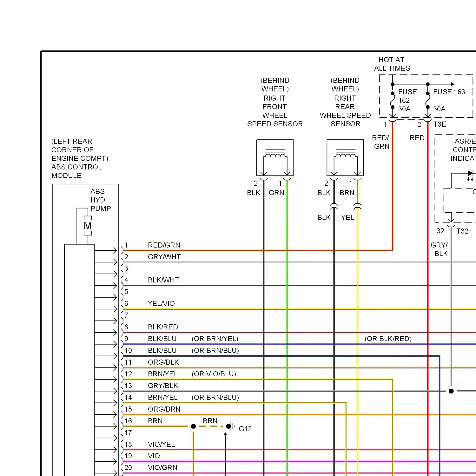Select pin 6 'YEL/VIO' wire label

161,303
